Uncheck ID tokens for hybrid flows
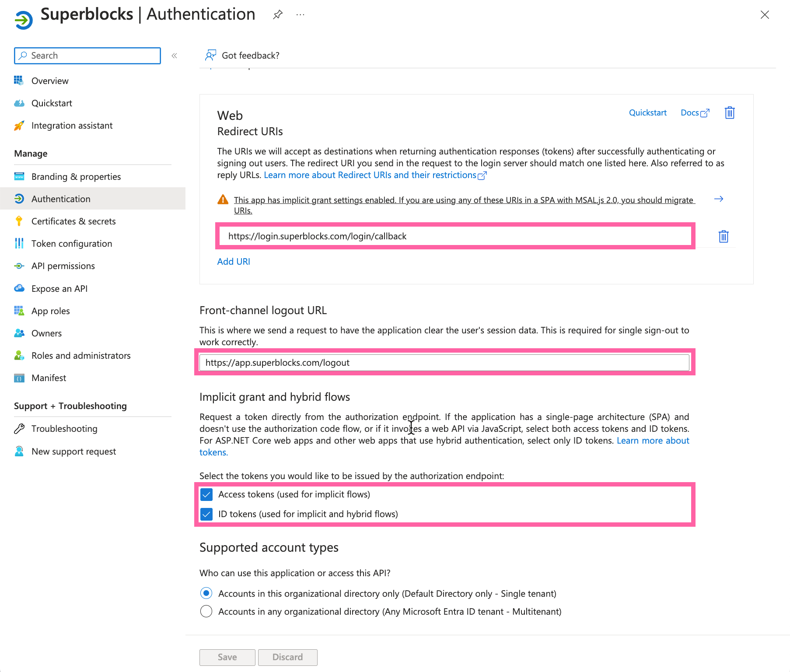 tap(206, 514)
